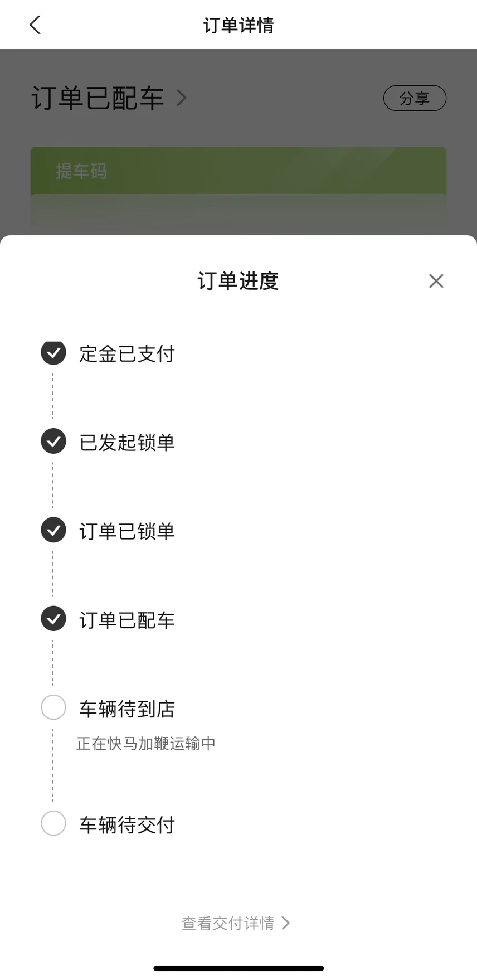Tap the 车辆待到店 step label
Viewport: 477px width, 980px height.
click(127, 709)
